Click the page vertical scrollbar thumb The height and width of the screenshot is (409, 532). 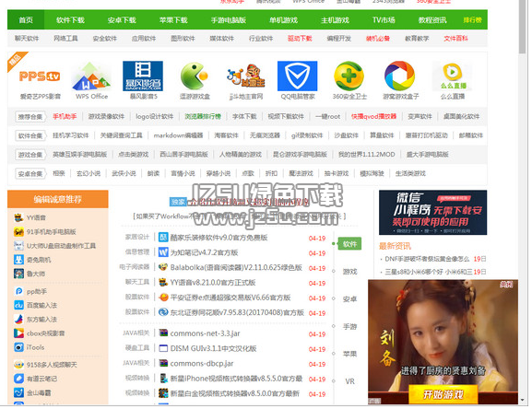[523, 27]
